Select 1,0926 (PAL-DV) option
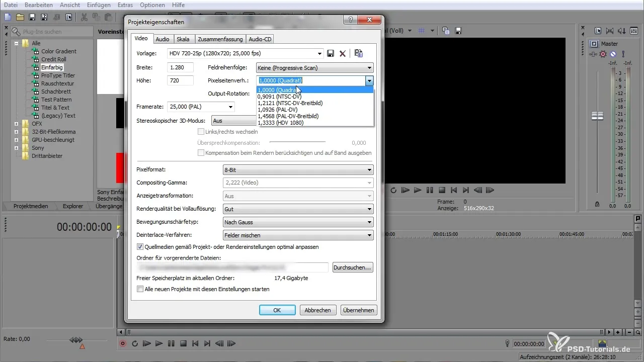Viewport: 644px width, 362px height. pyautogui.click(x=315, y=110)
